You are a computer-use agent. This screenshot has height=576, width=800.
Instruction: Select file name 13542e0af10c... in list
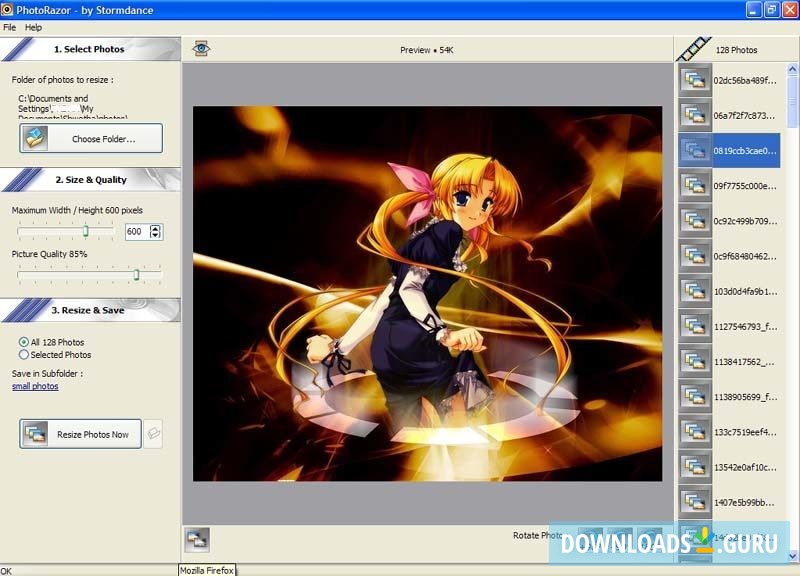[x=745, y=467]
